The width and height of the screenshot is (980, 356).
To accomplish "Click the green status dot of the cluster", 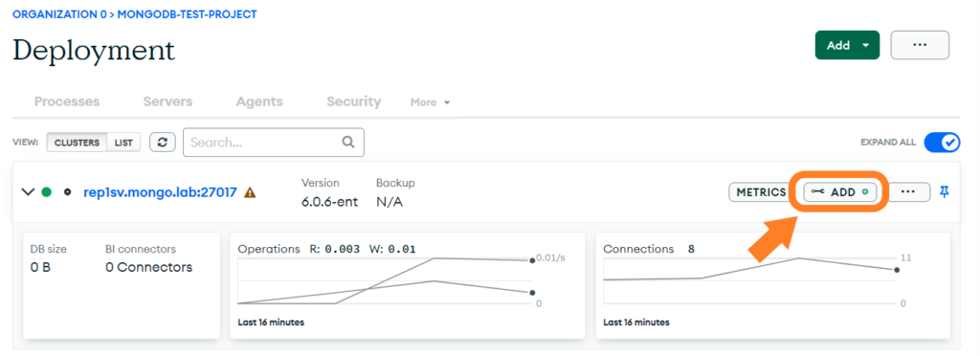I will click(46, 192).
